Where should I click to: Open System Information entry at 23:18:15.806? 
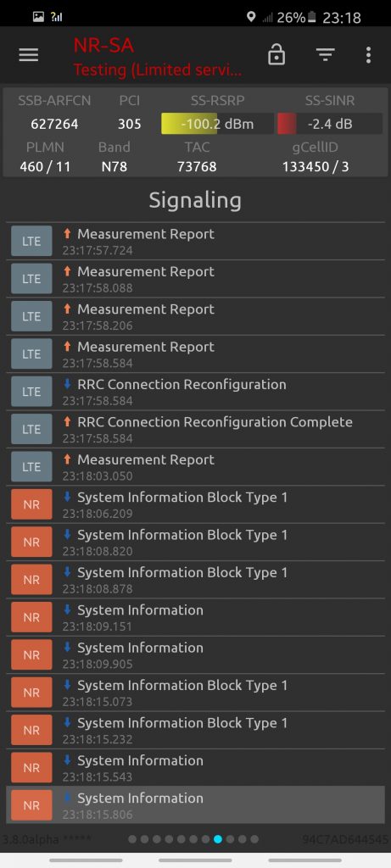[x=195, y=805]
